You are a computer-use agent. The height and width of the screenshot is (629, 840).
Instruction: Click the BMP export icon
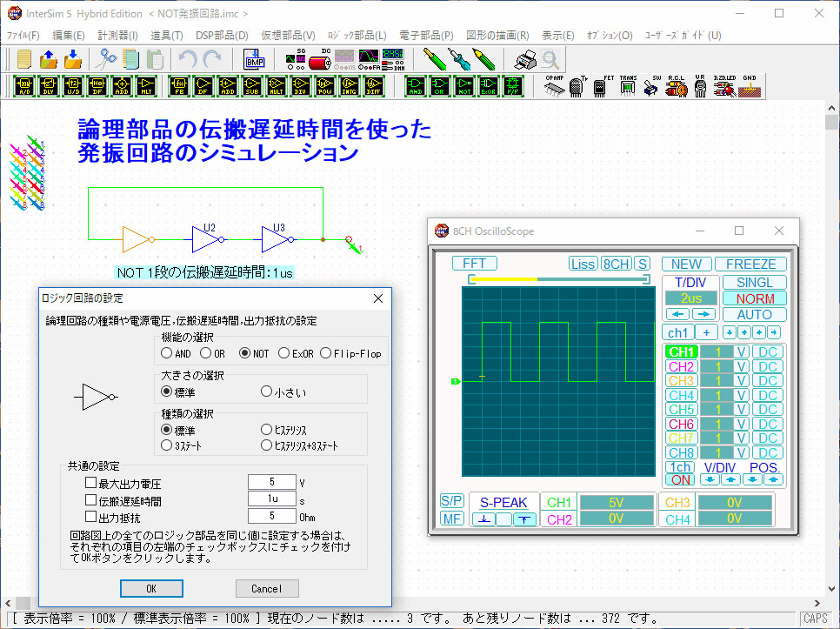[255, 59]
